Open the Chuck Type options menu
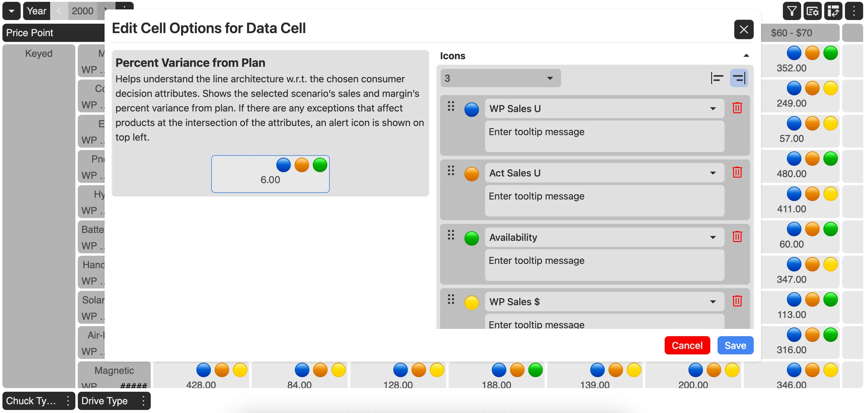Screen dimensions: 868x413 pos(68,401)
